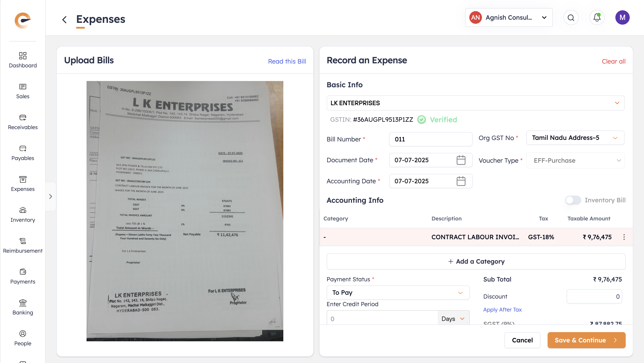This screenshot has width=644, height=363.
Task: Switch organization from Agnish Consul dropdown
Action: 508,17
